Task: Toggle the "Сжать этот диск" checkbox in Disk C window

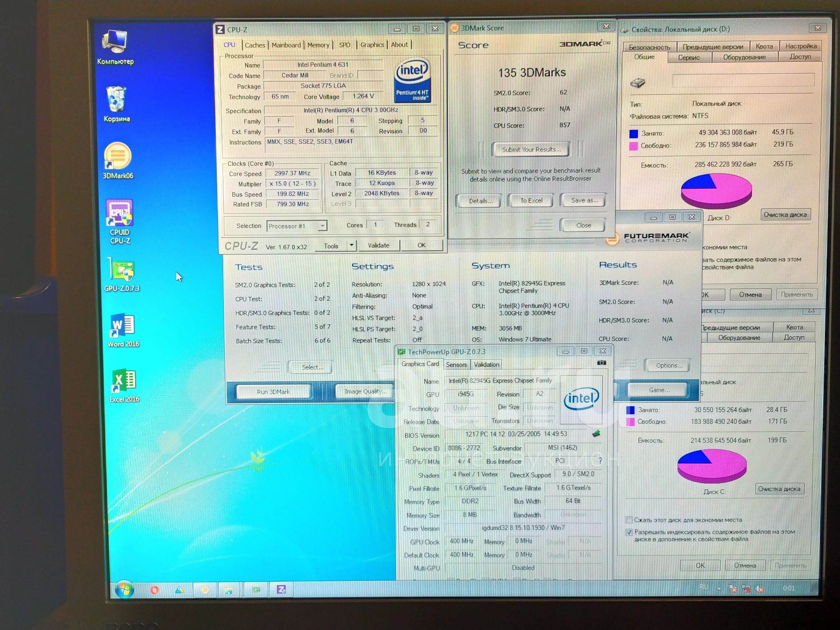Action: [x=629, y=520]
